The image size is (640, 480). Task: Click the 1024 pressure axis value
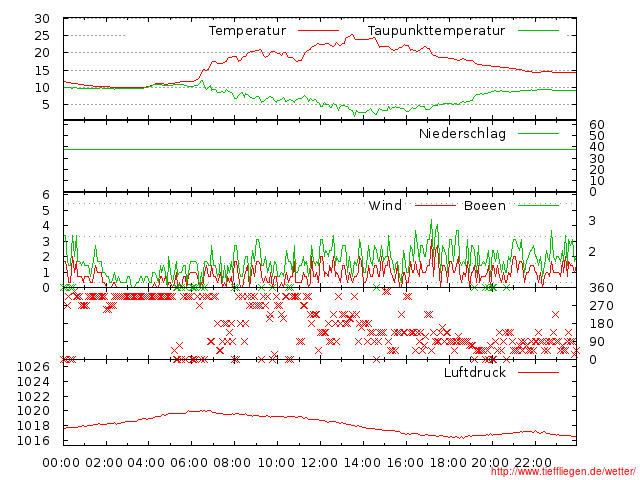tap(33, 382)
